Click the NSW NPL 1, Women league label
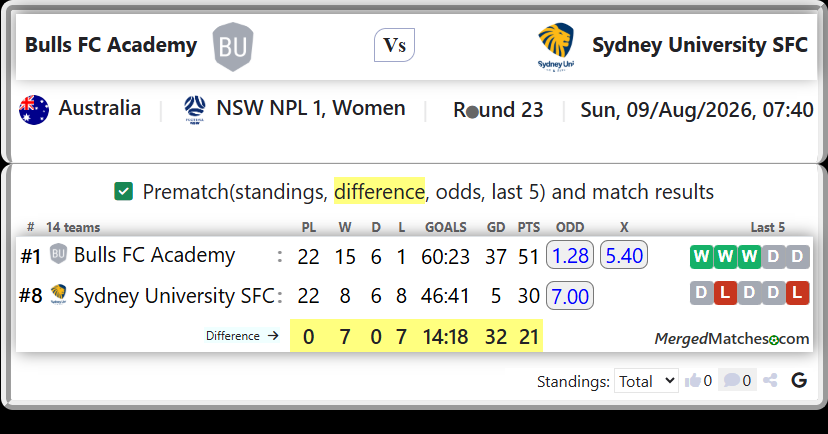Image resolution: width=828 pixels, height=434 pixels. 310,109
